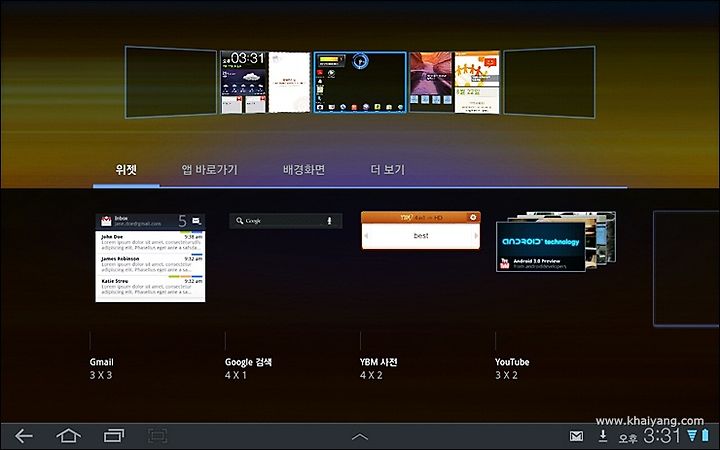The width and height of the screenshot is (720, 450).
Task: Tap the Wi-Fi signal status icon
Action: point(692,435)
